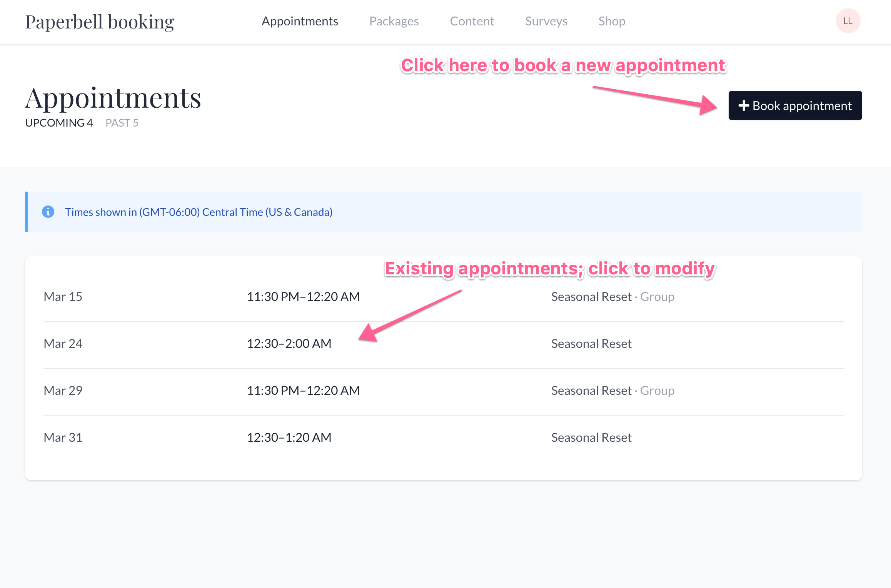Click the LL user avatar icon
Viewport: 891px width, 588px height.
click(x=848, y=21)
